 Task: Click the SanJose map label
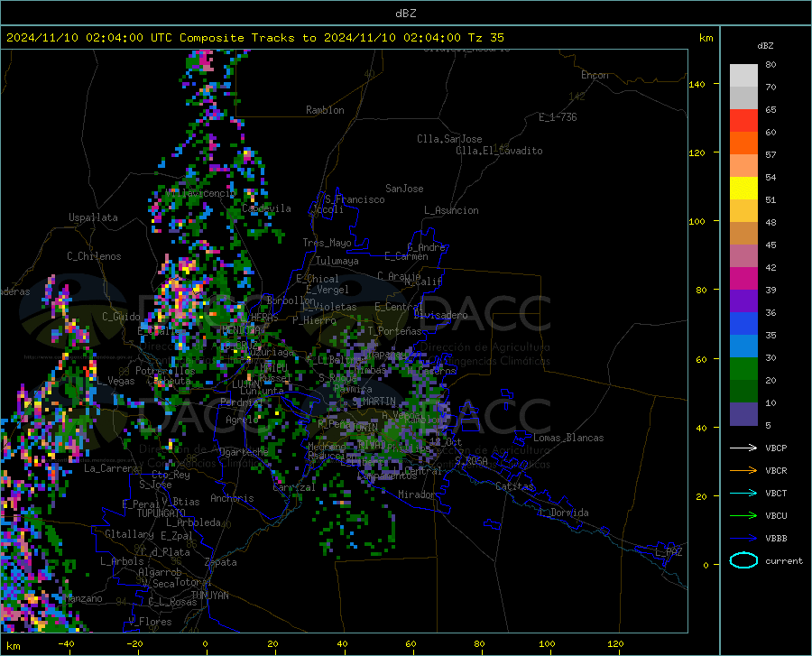pos(404,189)
